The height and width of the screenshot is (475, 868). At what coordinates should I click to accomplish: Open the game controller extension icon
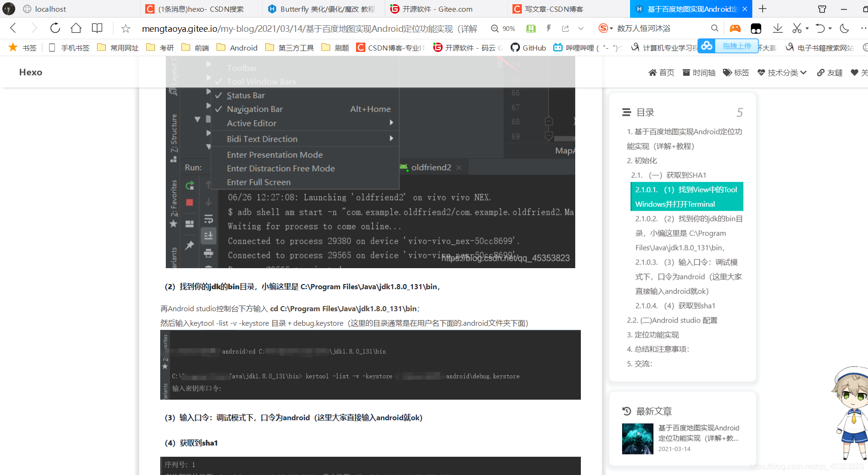[735, 29]
